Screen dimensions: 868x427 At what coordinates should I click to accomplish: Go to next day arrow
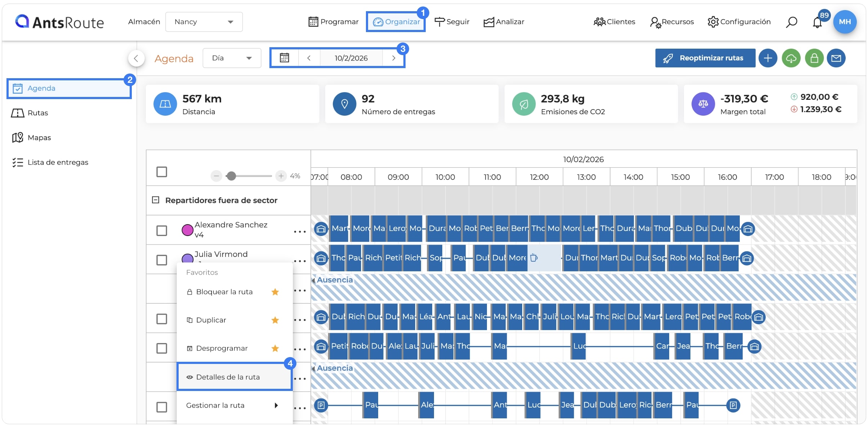[x=394, y=58]
